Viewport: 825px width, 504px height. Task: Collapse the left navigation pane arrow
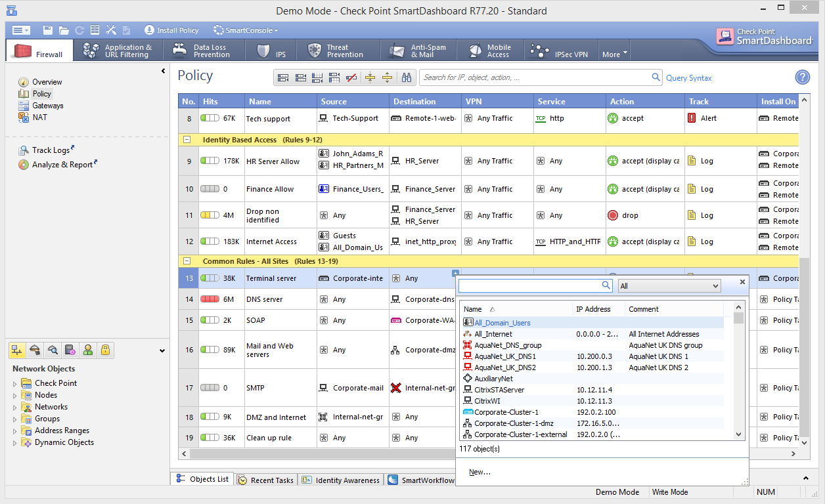(163, 71)
